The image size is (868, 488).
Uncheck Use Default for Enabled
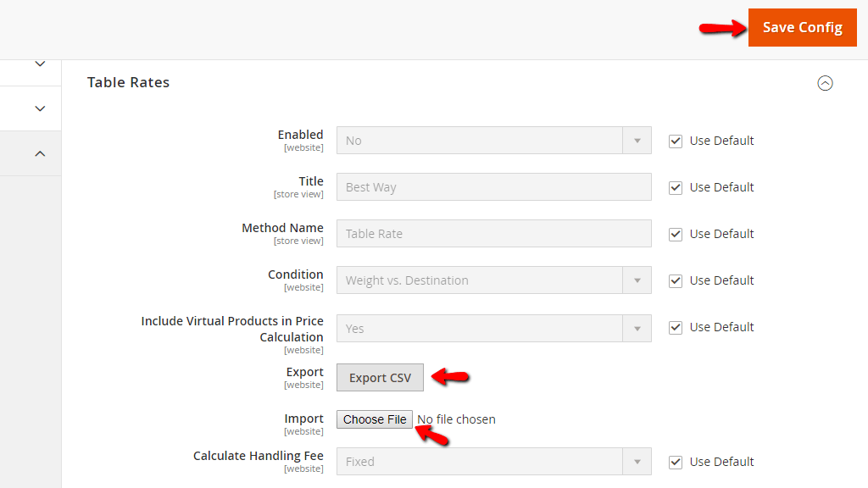click(676, 141)
